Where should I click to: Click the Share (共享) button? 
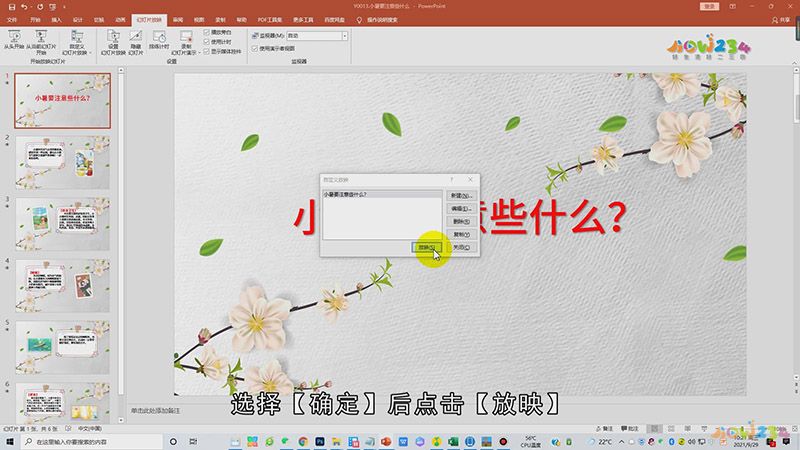tap(782, 20)
